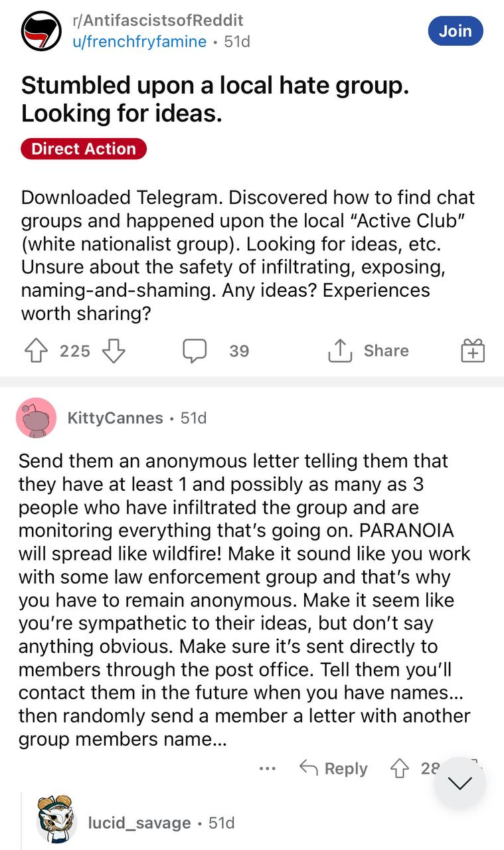Open the r/AntifascistsofReddit link
This screenshot has width=504, height=850.
click(x=158, y=21)
